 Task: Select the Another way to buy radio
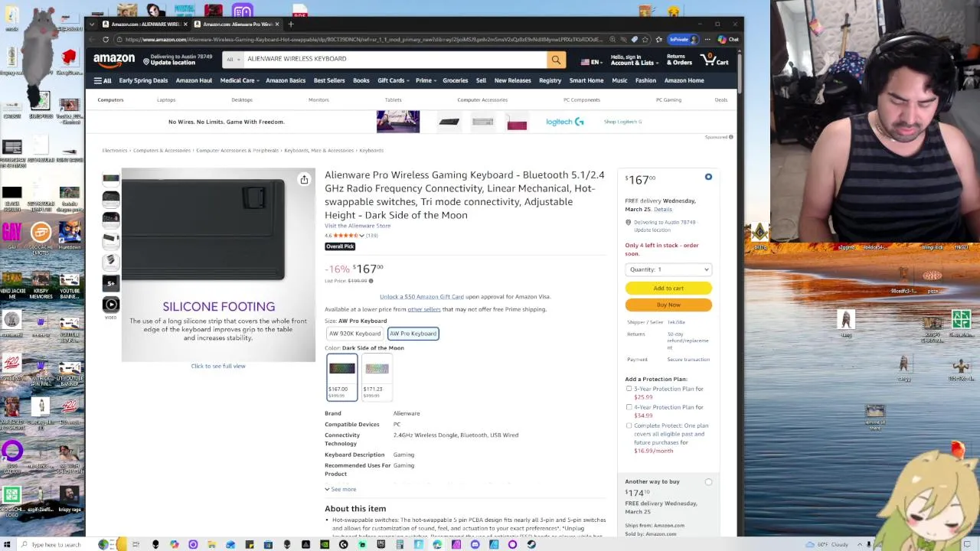(708, 482)
